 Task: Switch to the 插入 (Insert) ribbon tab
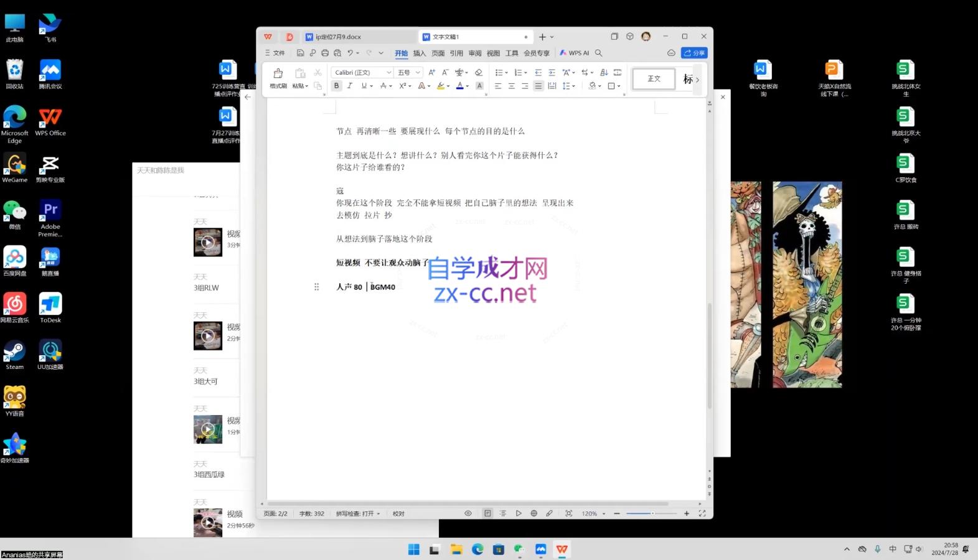pyautogui.click(x=420, y=54)
